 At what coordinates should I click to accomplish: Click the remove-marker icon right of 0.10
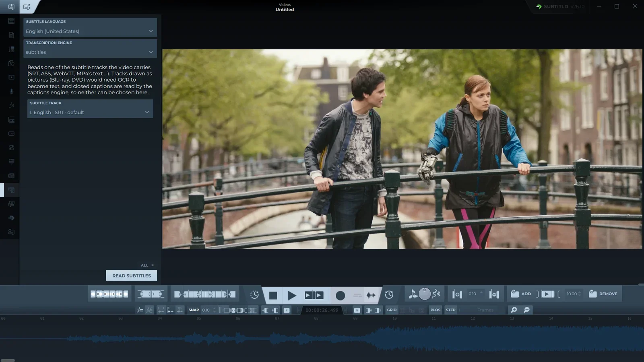[494, 294]
